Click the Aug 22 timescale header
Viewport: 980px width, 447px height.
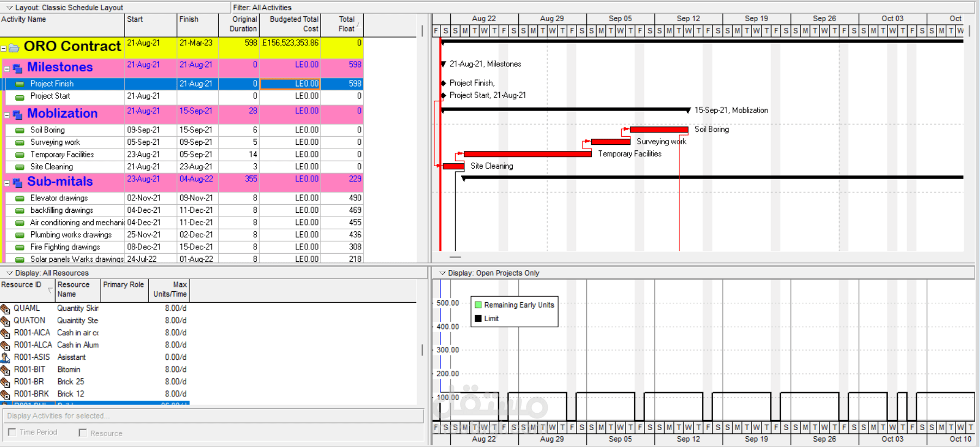pyautogui.click(x=484, y=19)
